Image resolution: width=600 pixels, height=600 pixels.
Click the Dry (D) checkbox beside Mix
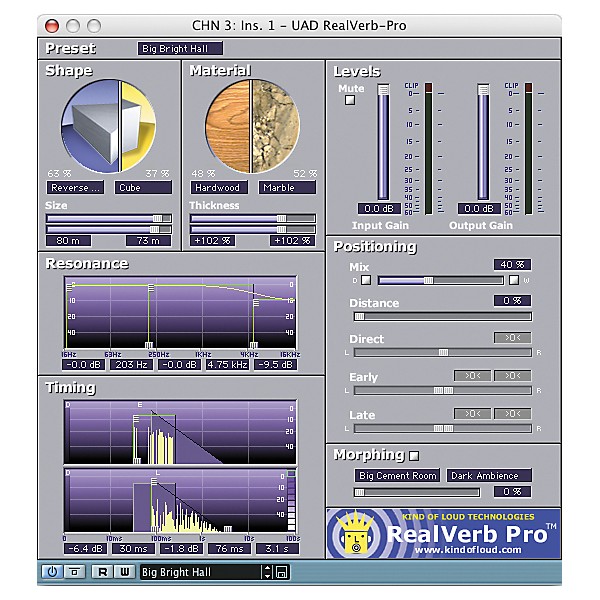click(x=366, y=280)
